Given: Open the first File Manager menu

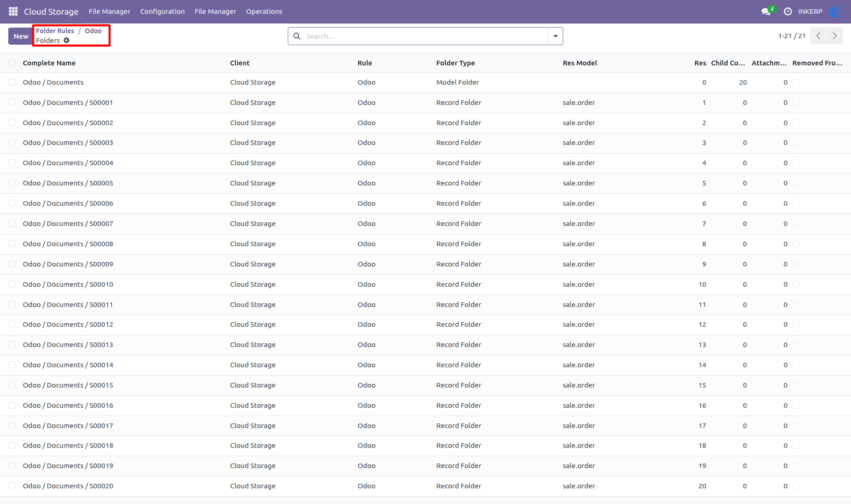Looking at the screenshot, I should click(110, 11).
